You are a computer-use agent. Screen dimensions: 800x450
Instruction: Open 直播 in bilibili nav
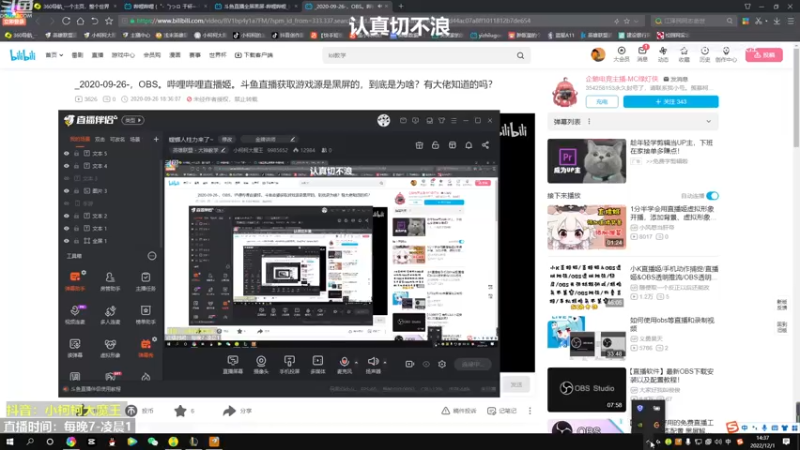(x=97, y=55)
